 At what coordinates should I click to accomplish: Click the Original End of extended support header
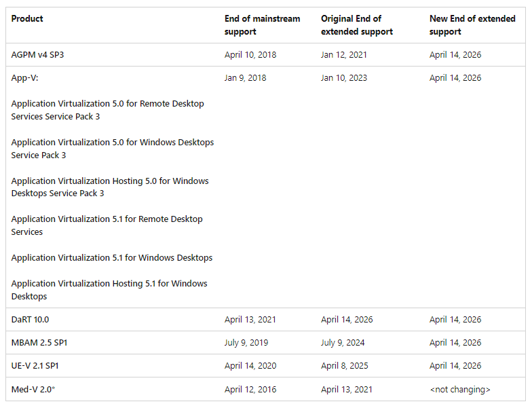[x=357, y=25]
